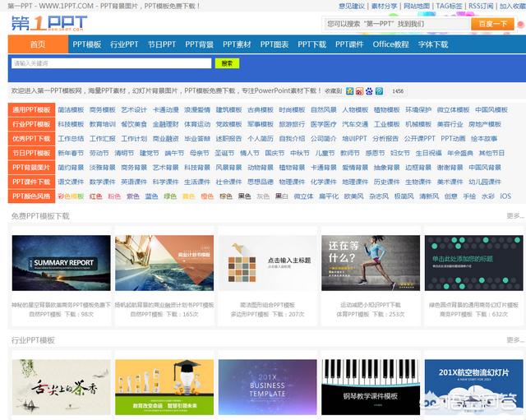Open the 工作总结 link
Viewport: 526px width, 420px height.
[71, 139]
